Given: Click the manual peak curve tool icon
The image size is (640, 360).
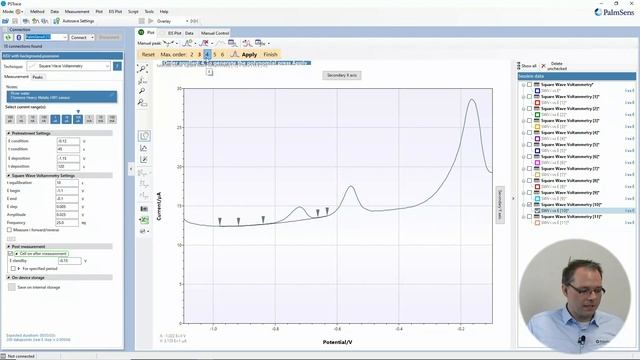Looking at the screenshot, I should pyautogui.click(x=168, y=43).
